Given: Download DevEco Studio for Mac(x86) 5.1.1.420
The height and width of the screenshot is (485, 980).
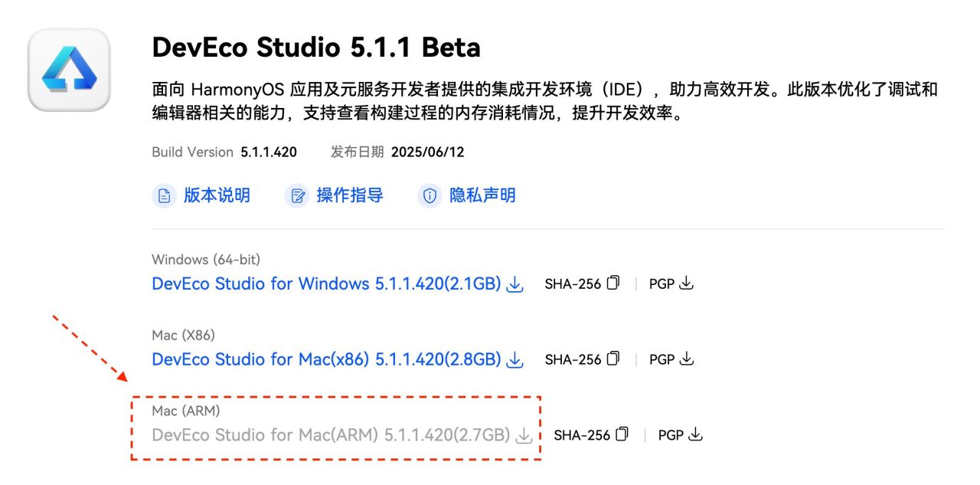Looking at the screenshot, I should click(327, 359).
